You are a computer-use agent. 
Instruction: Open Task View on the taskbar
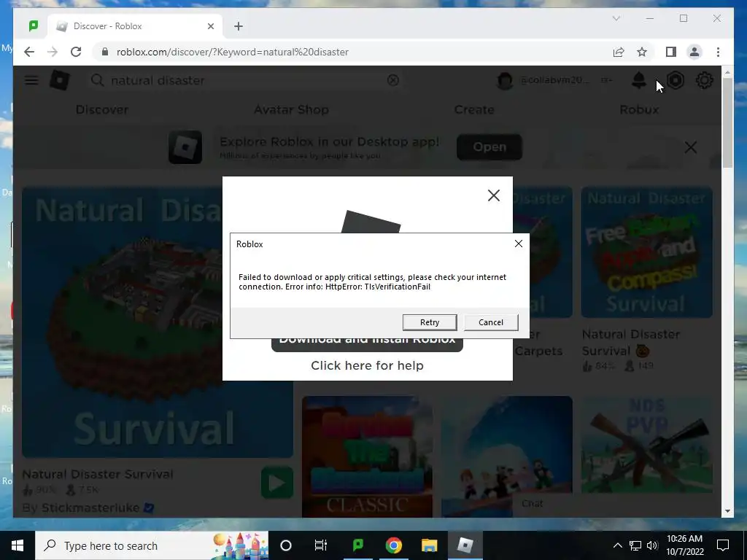[x=321, y=545]
